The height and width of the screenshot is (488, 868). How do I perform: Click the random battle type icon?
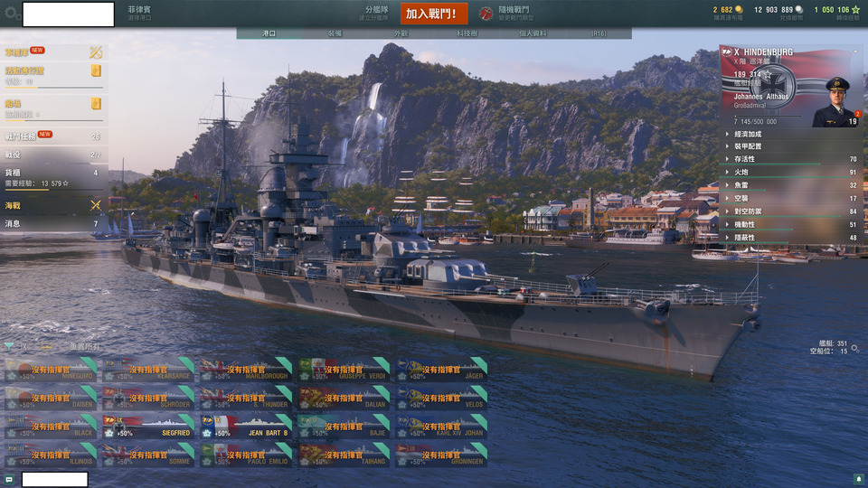click(486, 14)
